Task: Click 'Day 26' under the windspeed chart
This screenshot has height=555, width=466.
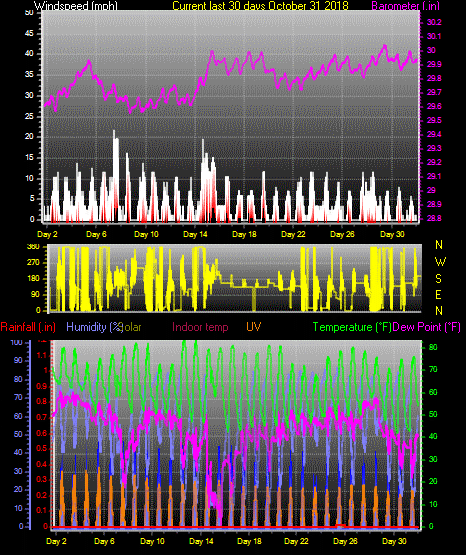Action: point(342,234)
